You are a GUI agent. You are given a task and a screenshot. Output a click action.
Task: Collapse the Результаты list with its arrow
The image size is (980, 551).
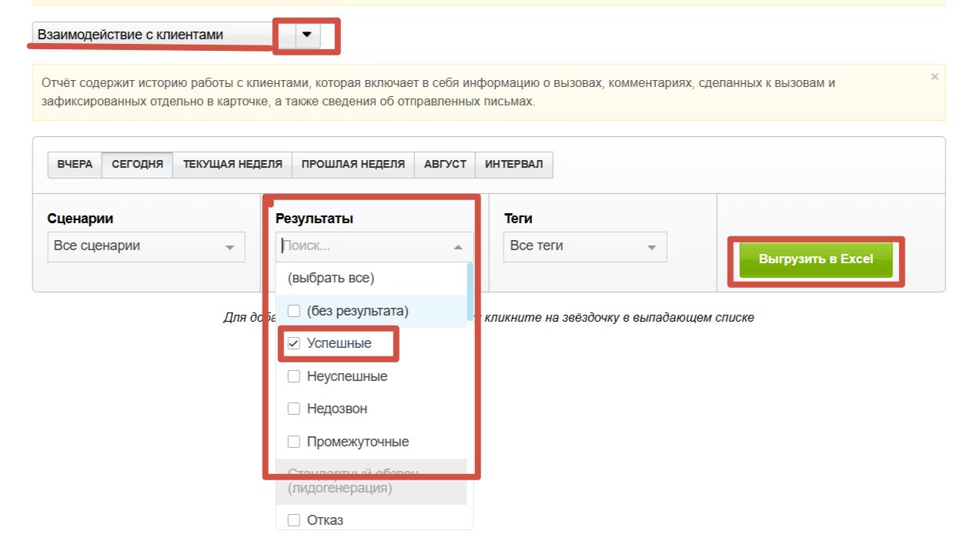tap(458, 247)
